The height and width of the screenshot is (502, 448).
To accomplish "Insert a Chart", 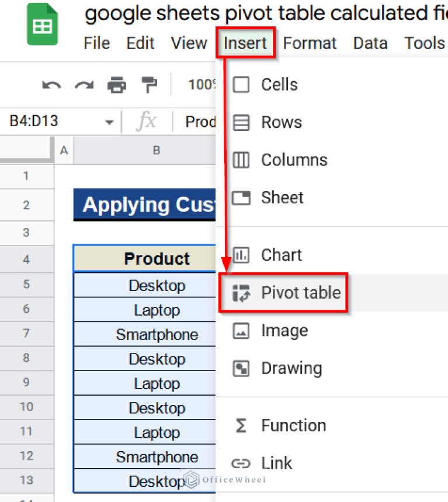I will pyautogui.click(x=280, y=255).
